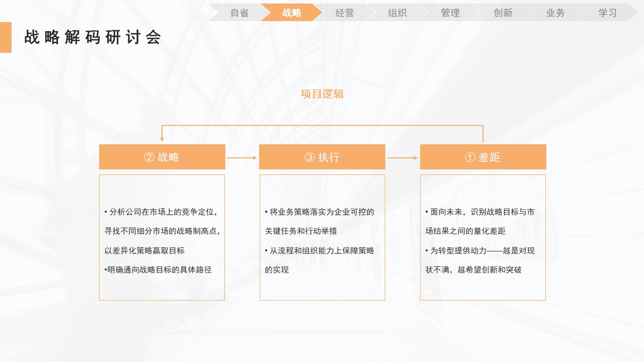
Task: Select the orange accent block beside the title
Action: tap(6, 37)
